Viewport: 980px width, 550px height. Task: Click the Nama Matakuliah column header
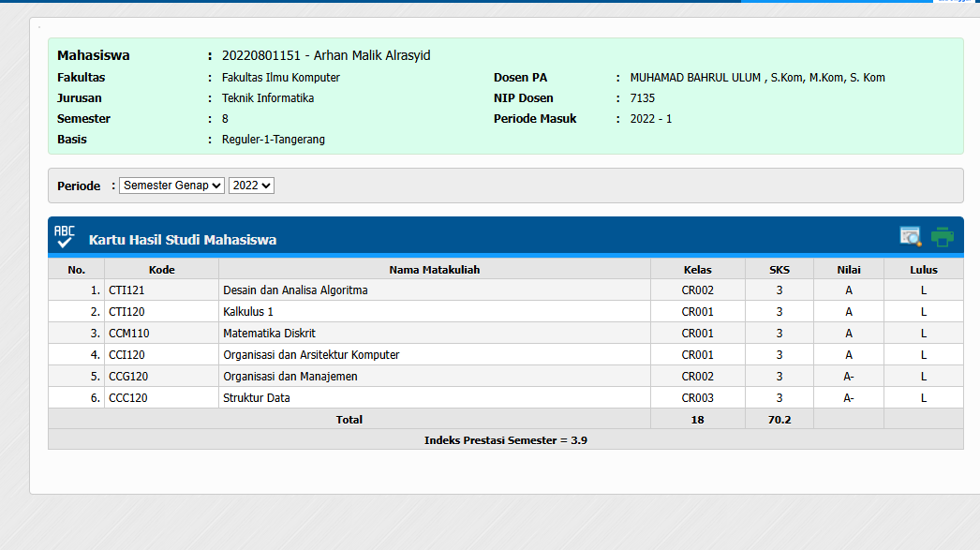pyautogui.click(x=435, y=270)
